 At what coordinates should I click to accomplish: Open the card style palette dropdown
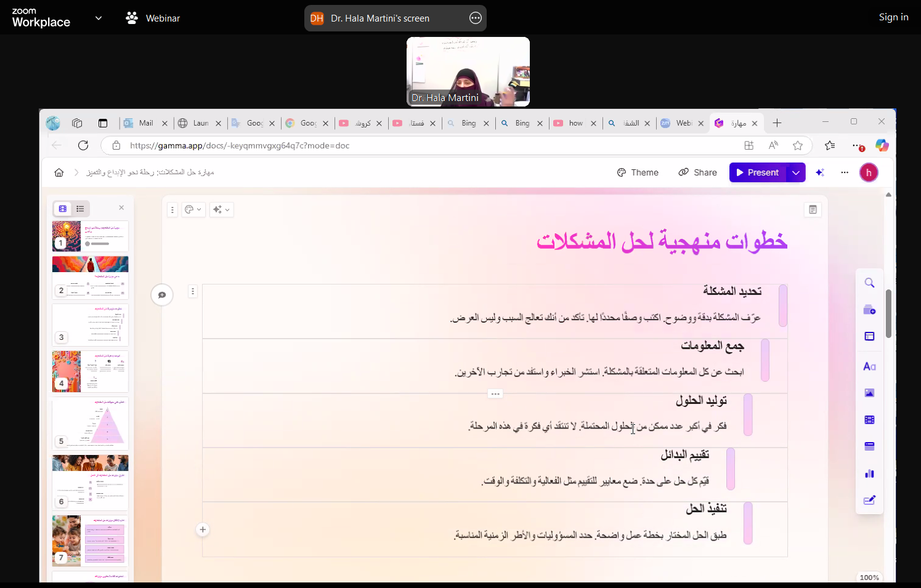193,210
